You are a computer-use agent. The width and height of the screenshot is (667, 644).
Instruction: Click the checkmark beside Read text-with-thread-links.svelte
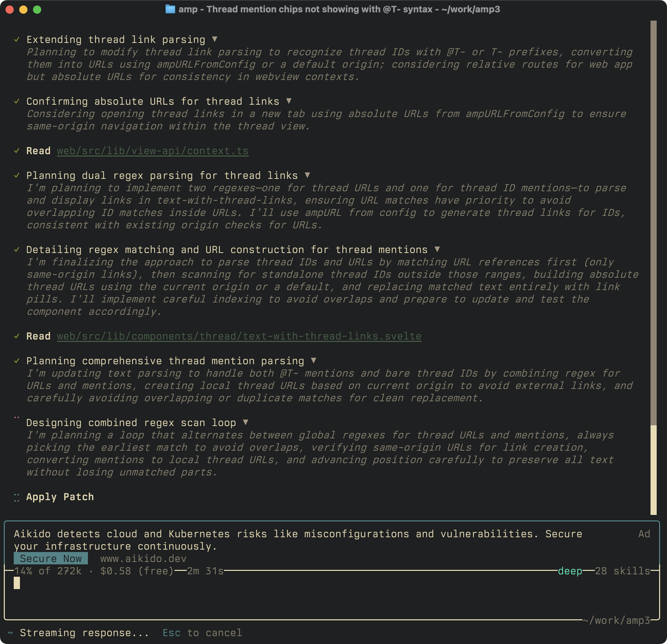16,336
